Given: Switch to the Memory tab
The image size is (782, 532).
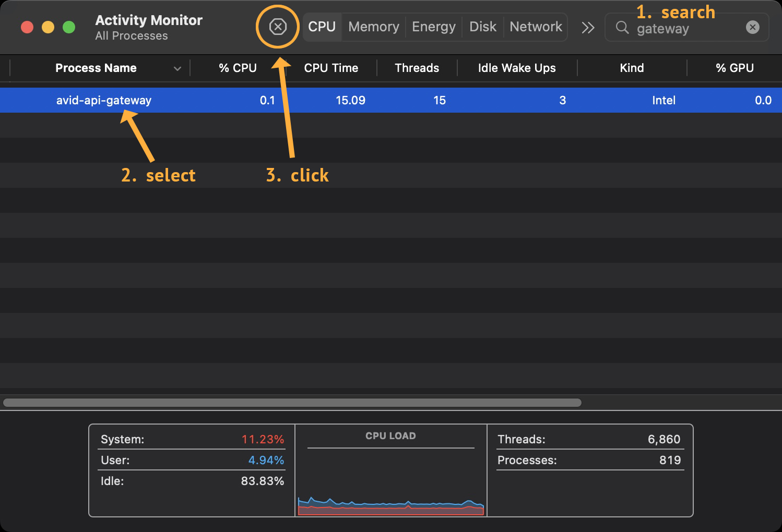Looking at the screenshot, I should point(374,27).
